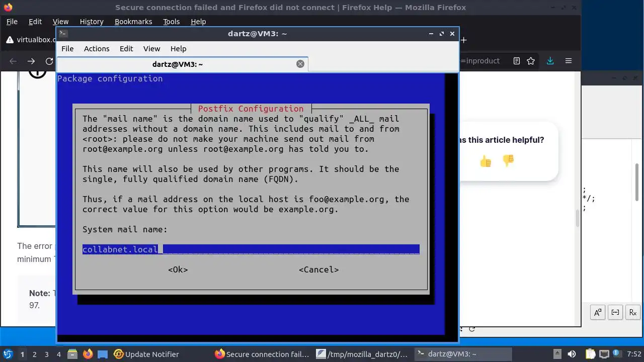Click the Firefox back arrow
Viewport: 644px width, 362px height.
click(x=13, y=61)
